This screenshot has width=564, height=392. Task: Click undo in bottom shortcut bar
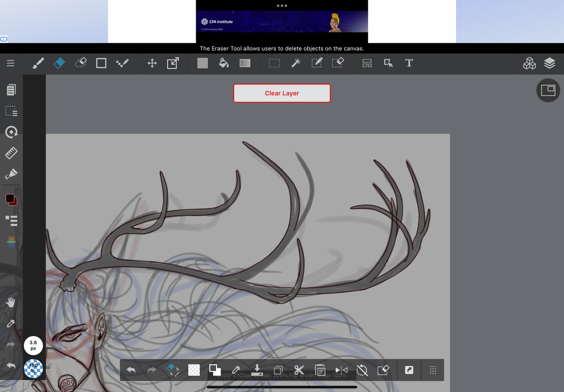pyautogui.click(x=131, y=370)
